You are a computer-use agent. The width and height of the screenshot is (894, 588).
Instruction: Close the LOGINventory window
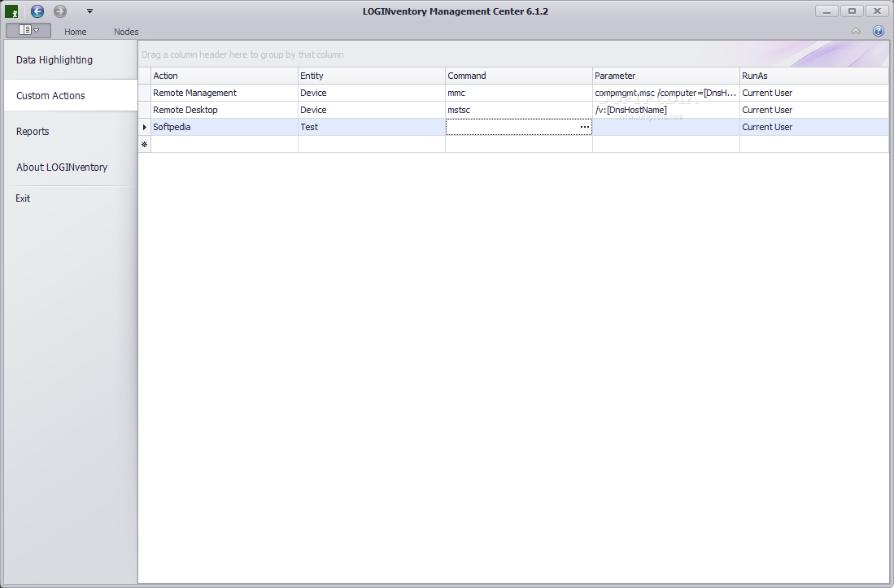[x=877, y=11]
